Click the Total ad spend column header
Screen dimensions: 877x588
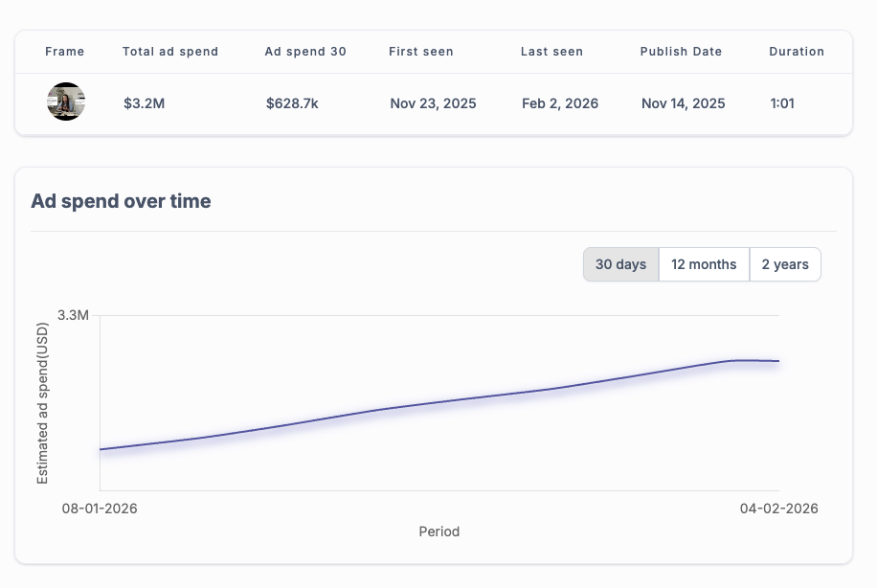coord(170,52)
